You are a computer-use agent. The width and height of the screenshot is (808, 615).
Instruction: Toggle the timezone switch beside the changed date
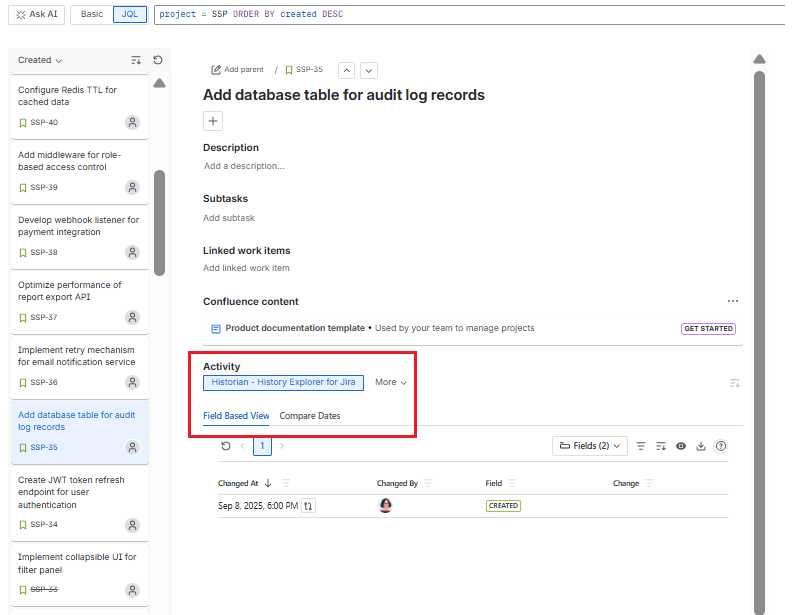[x=307, y=506]
